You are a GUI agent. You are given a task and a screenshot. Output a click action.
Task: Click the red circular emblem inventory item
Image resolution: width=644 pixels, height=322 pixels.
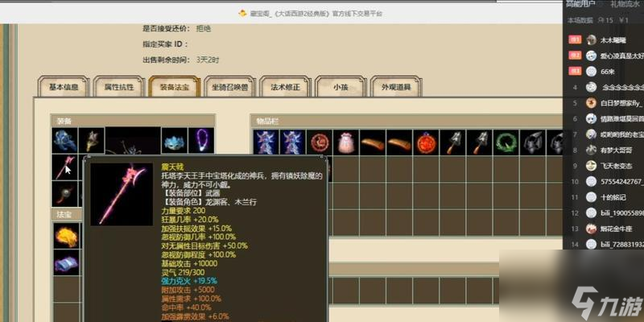320,142
